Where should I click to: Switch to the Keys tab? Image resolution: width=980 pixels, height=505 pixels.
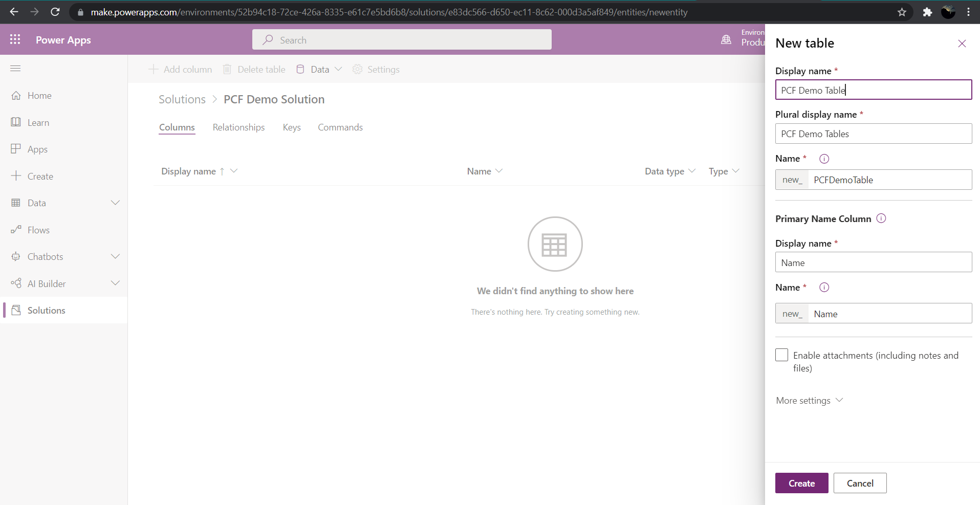[292, 127]
